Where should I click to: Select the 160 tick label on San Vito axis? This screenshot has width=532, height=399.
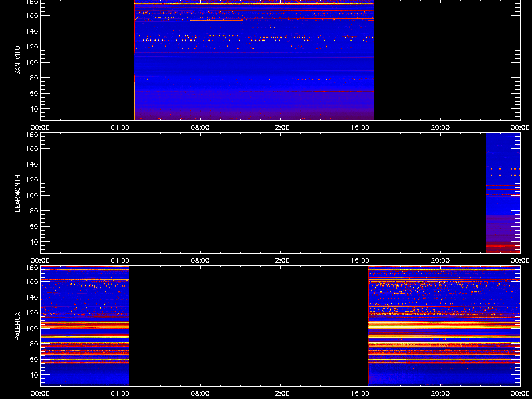click(33, 15)
